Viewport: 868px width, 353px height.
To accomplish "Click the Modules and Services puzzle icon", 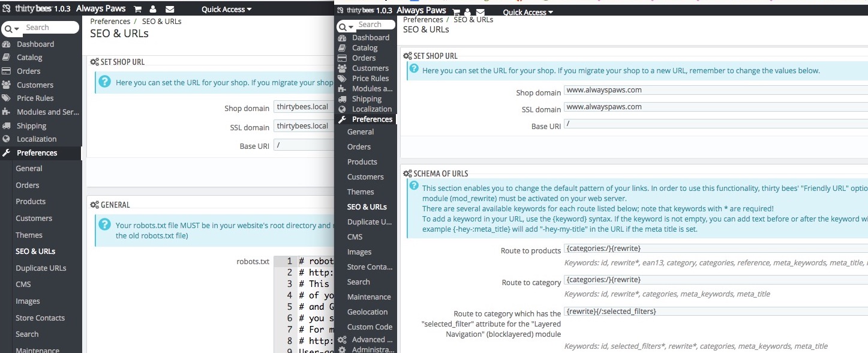I will (x=7, y=112).
